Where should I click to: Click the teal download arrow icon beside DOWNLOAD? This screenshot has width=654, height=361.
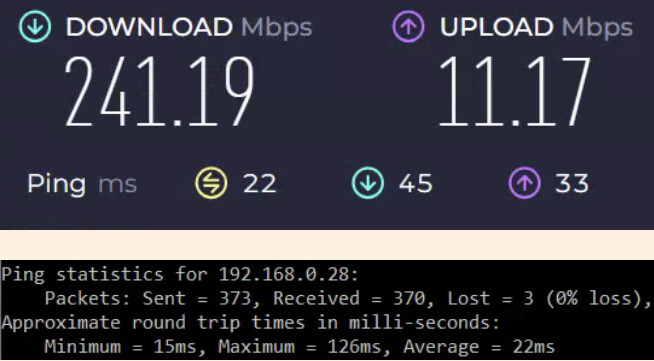[35, 27]
